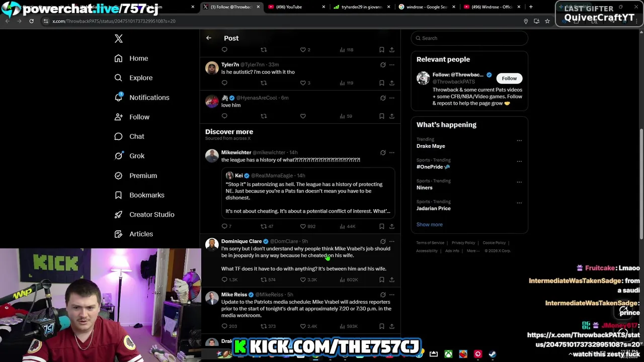Open the #OnePride trend
644x362 pixels.
433,167
